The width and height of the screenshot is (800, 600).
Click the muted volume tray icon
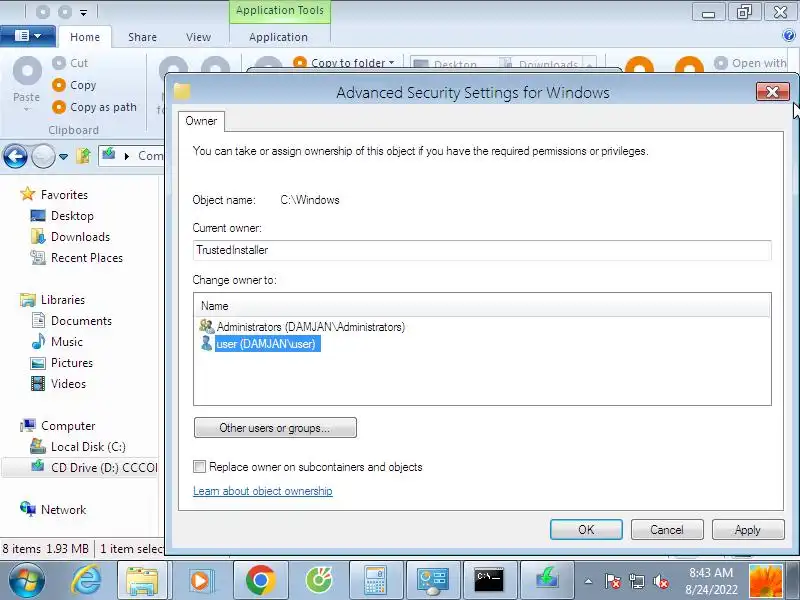[661, 581]
